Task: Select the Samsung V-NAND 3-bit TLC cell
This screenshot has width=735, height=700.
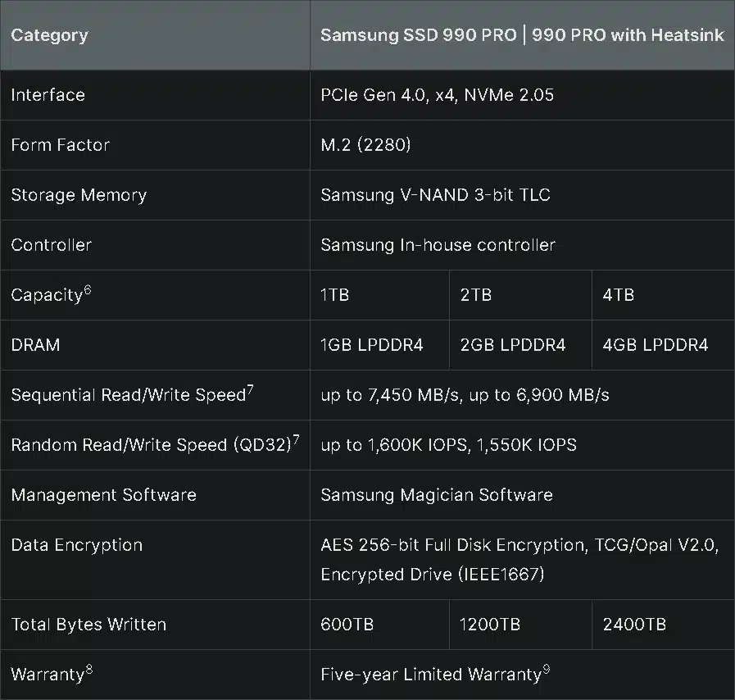Action: click(435, 195)
